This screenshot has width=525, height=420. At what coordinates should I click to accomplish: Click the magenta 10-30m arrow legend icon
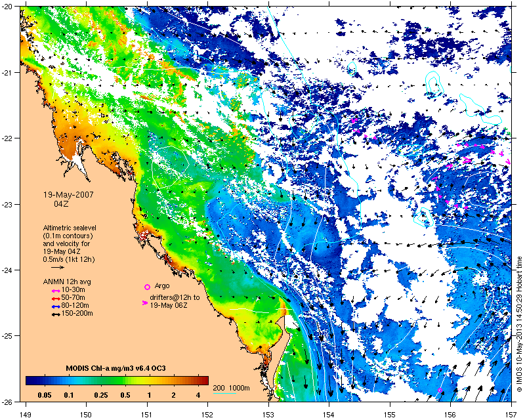(x=56, y=290)
